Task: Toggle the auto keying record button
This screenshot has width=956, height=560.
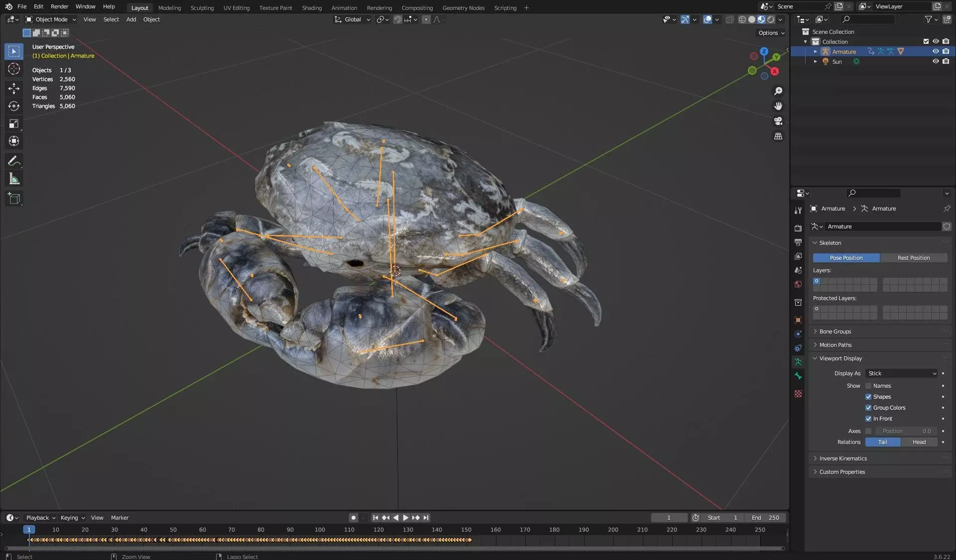Action: click(354, 518)
